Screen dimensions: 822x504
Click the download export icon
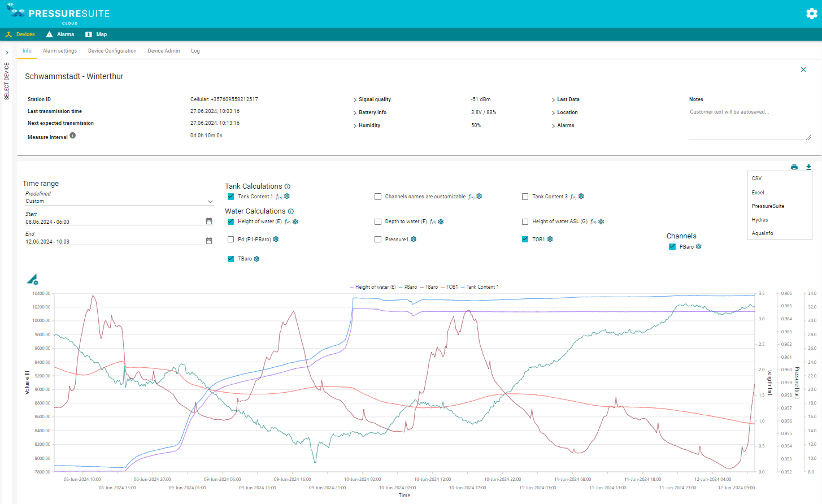(x=808, y=167)
